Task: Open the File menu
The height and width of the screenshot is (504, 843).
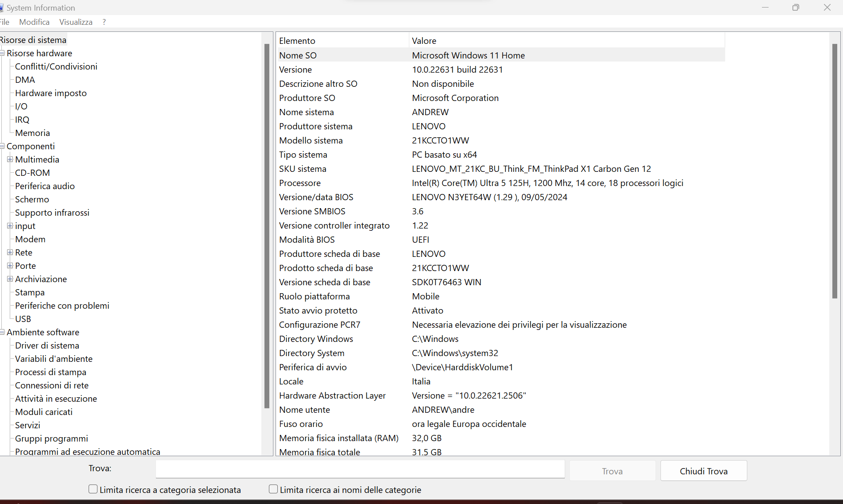Action: 4,22
